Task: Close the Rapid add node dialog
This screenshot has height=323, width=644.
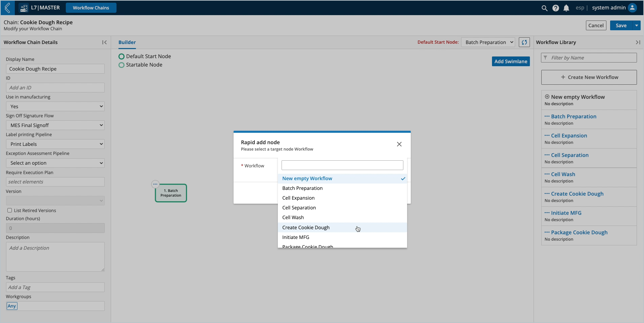Action: [x=399, y=144]
